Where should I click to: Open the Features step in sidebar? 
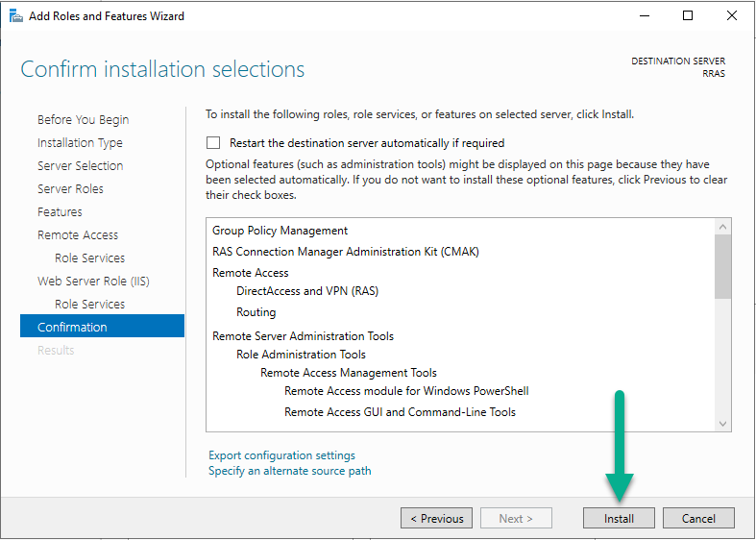[x=60, y=212]
